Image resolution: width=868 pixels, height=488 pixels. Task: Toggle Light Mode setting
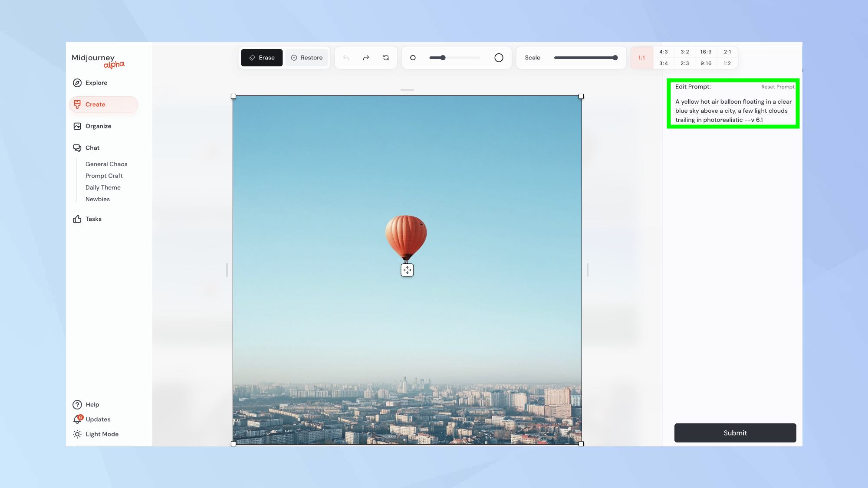[x=102, y=434]
